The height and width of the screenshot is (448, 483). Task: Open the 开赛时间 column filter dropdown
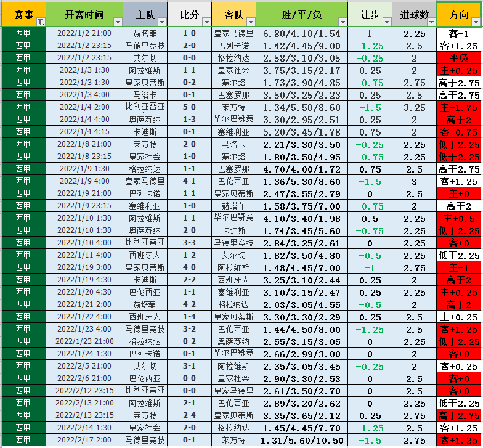click(x=118, y=22)
